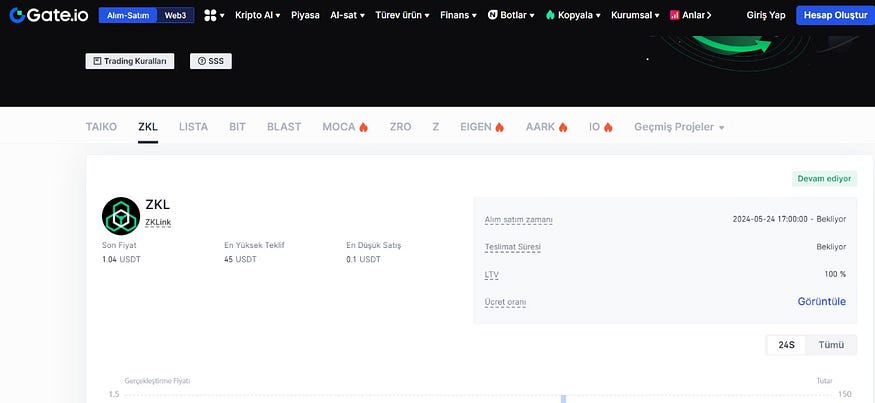
Task: Click the Alım satım zamanı label
Action: 518,220
